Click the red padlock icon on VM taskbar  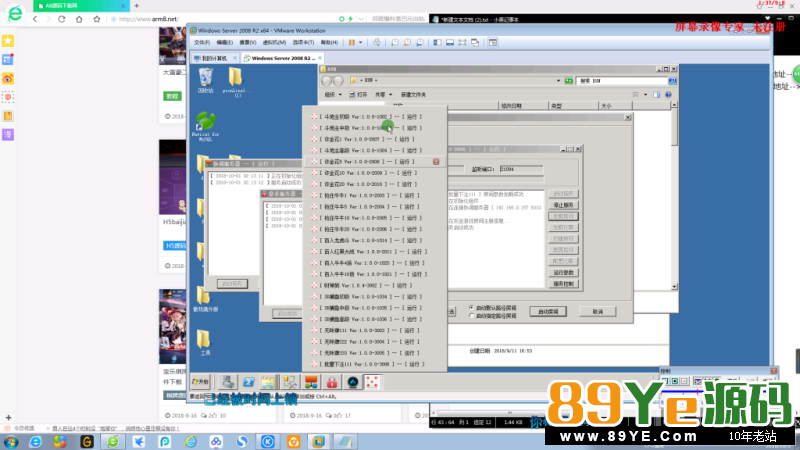(332, 382)
